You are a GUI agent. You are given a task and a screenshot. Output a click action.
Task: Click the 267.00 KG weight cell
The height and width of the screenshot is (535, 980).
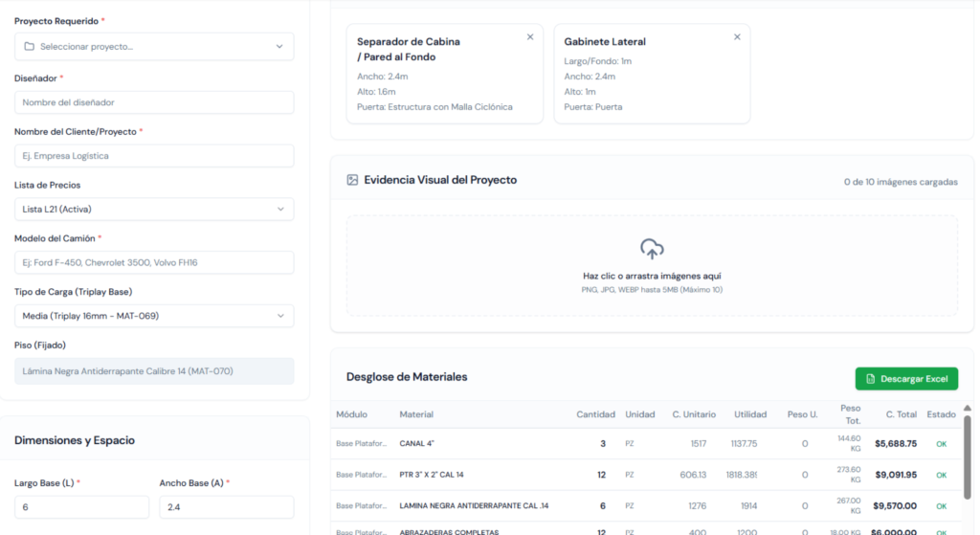pos(850,505)
